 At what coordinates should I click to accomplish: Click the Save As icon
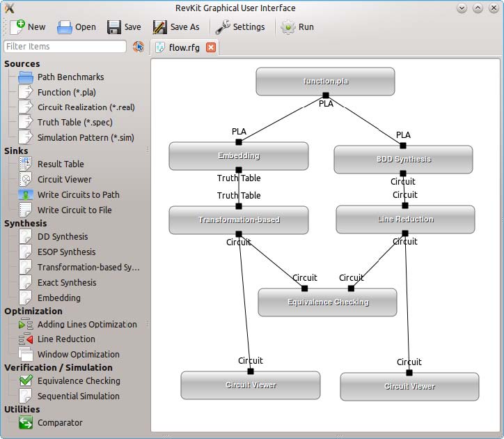(159, 27)
